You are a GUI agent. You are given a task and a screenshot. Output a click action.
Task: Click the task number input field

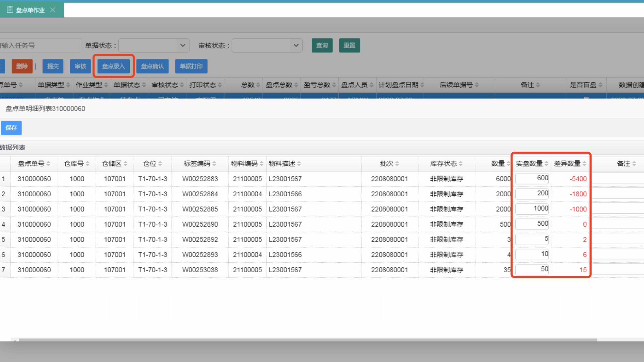39,45
